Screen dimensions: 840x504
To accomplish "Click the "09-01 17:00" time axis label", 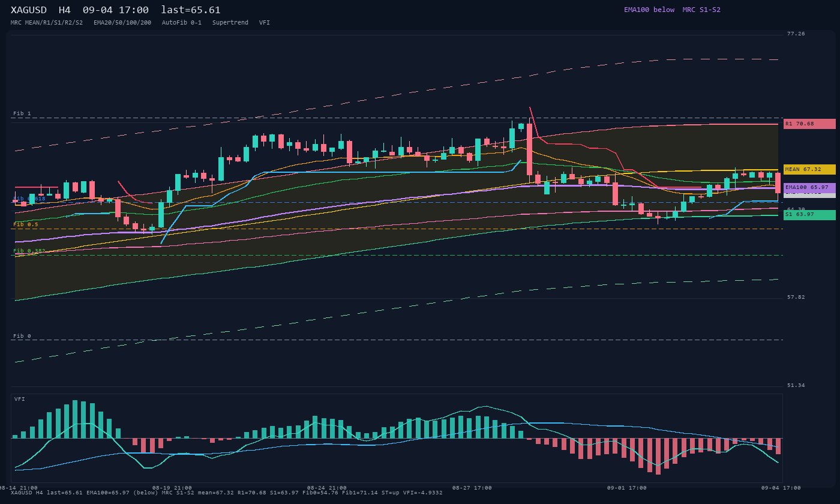I will (x=627, y=488).
